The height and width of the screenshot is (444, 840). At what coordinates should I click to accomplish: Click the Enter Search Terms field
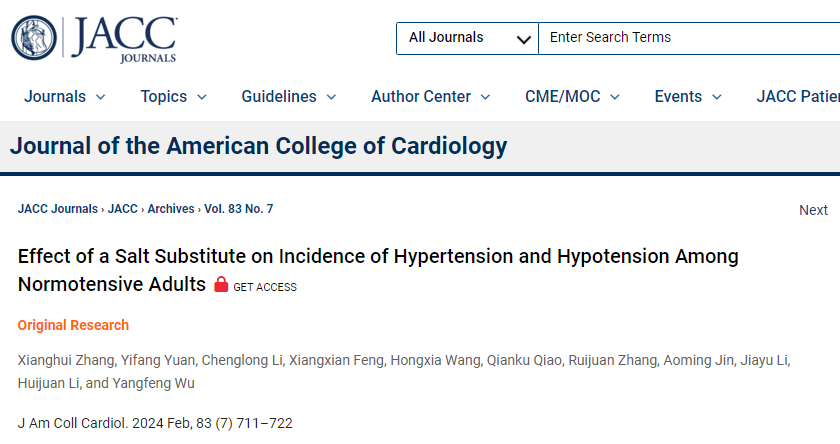pyautogui.click(x=689, y=38)
